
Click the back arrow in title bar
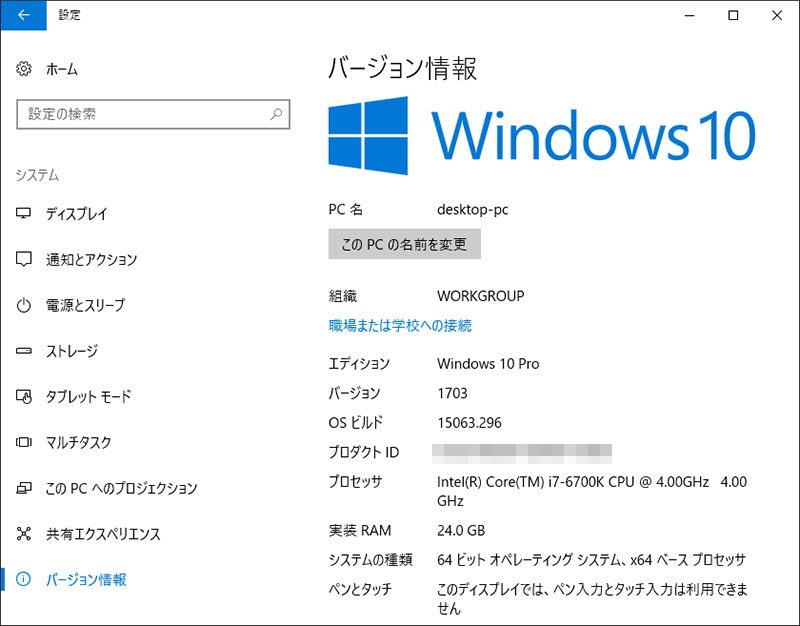(23, 15)
